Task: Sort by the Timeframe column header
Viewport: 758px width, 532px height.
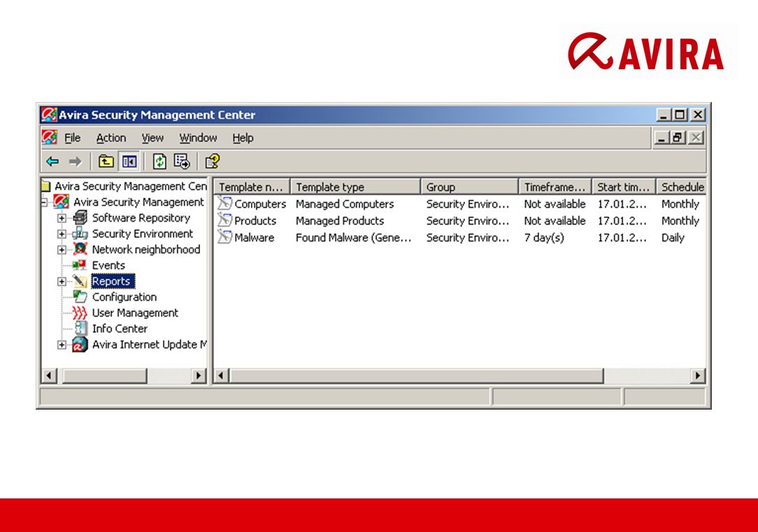Action: pyautogui.click(x=555, y=187)
